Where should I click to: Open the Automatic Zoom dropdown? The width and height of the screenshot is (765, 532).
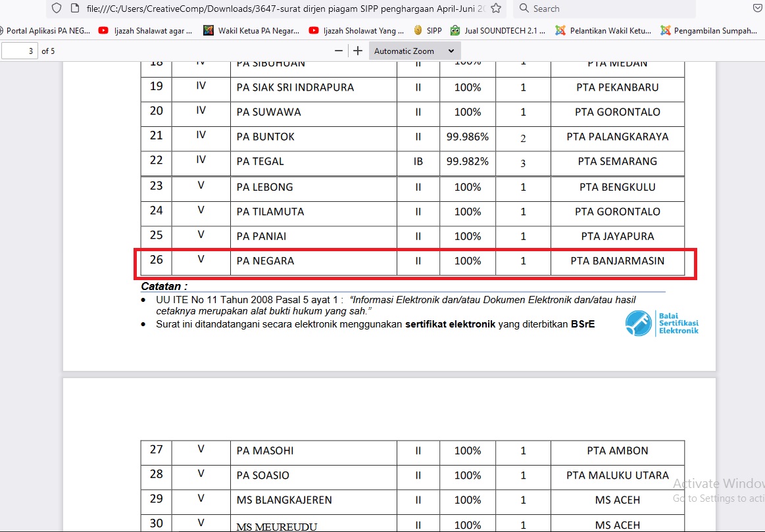point(414,51)
